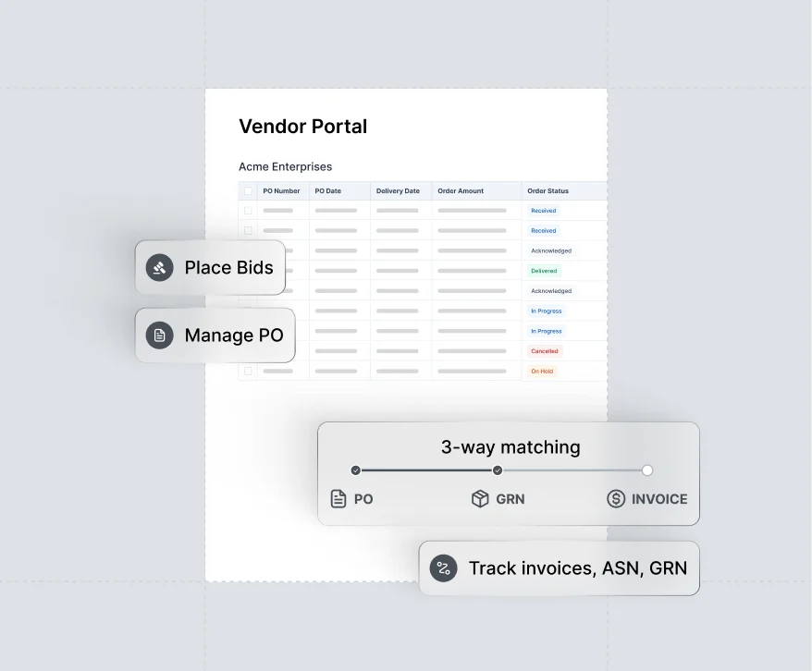Click the Order Amount column header
The height and width of the screenshot is (671, 812).
[461, 191]
